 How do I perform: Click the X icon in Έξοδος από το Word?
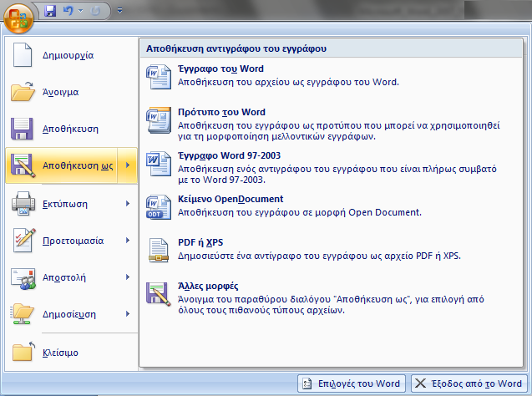click(x=420, y=383)
